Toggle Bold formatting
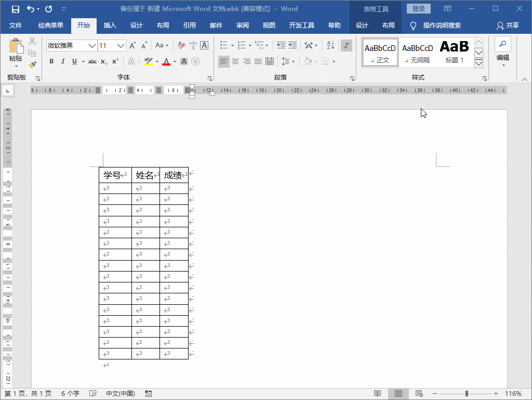The width and height of the screenshot is (532, 400). [51, 61]
